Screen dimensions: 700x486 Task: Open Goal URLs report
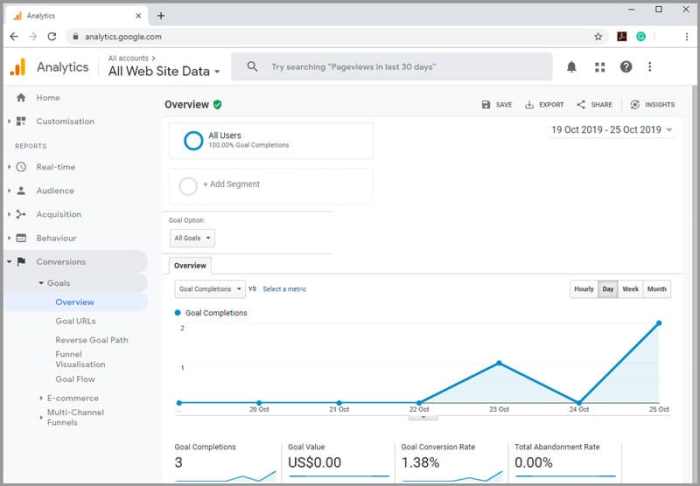coord(75,321)
